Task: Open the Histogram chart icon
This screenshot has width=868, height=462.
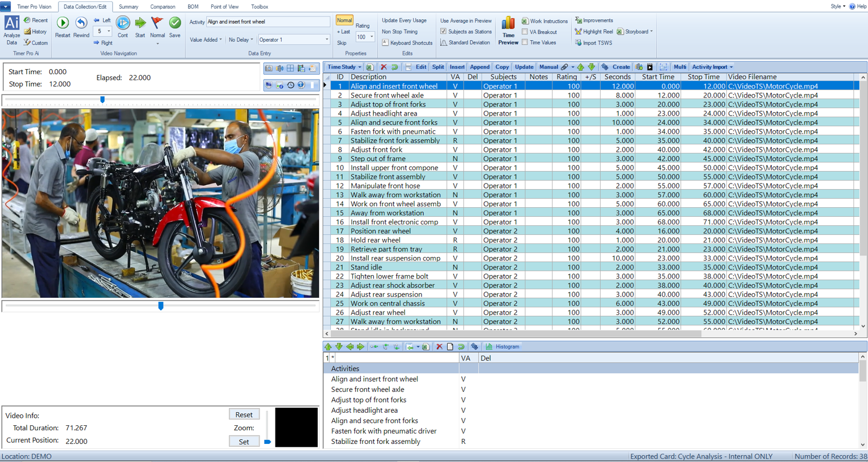Action: coord(489,346)
